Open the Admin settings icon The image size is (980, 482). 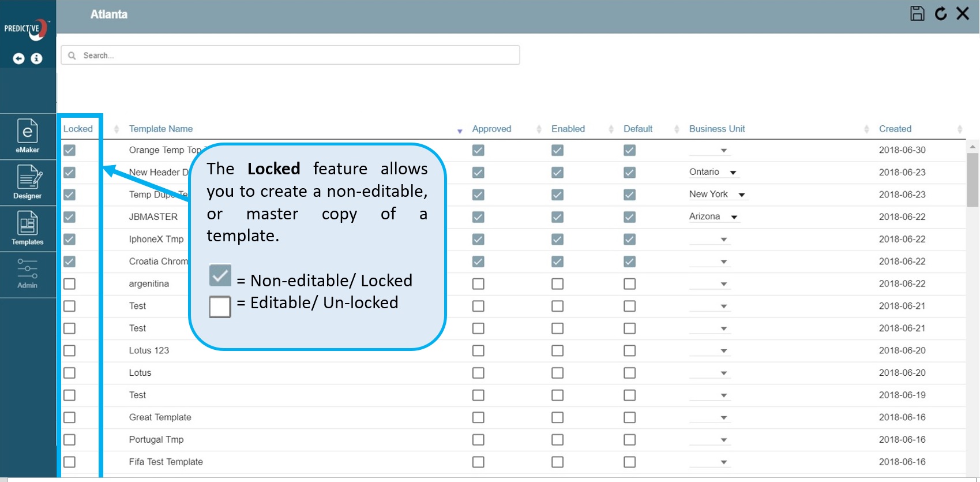[27, 273]
